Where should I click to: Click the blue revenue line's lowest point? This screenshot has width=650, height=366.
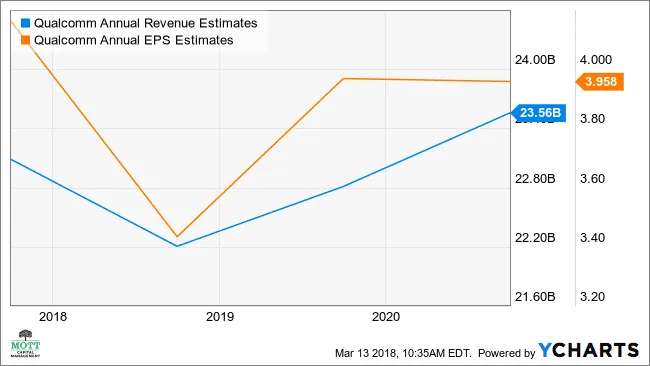click(177, 246)
